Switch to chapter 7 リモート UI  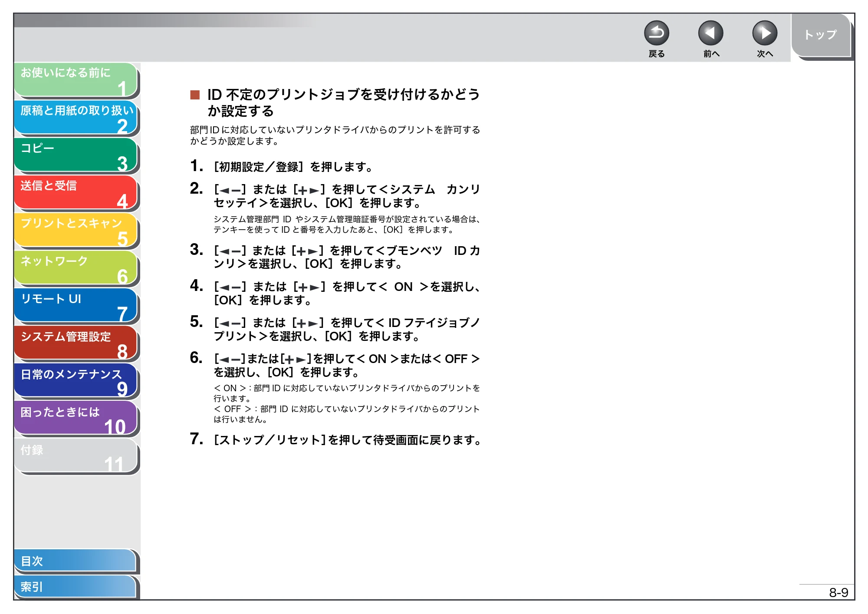pos(76,306)
